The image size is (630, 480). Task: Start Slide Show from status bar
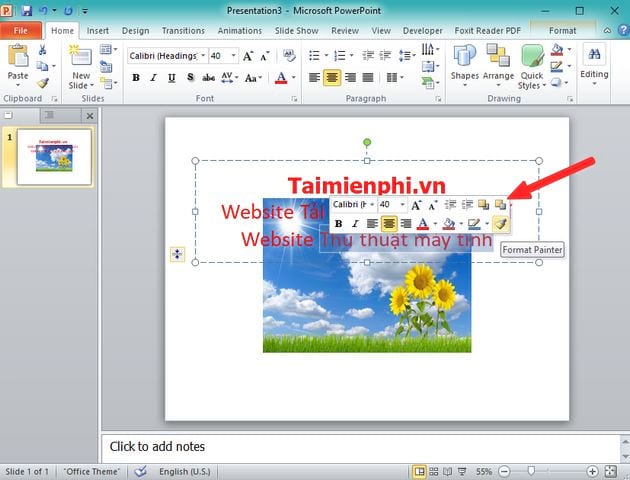coord(462,471)
